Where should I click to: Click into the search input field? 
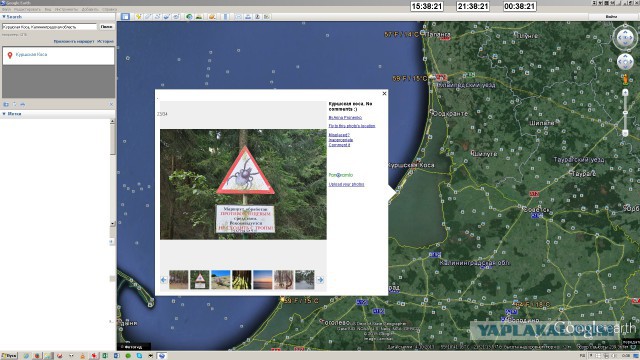coord(49,27)
